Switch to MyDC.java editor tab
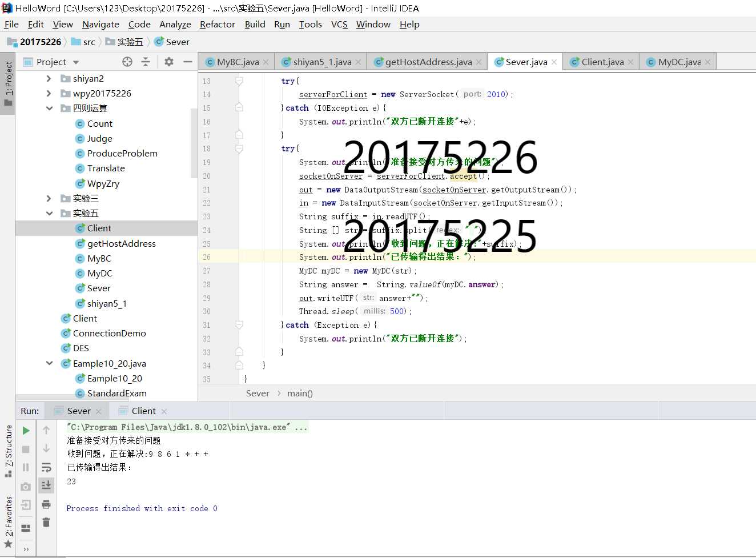 coord(679,62)
